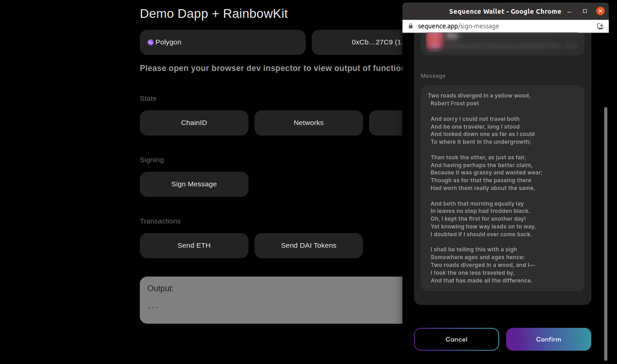Click the blurred account avatar thumbnail
The height and width of the screenshot is (364, 617).
[434, 42]
